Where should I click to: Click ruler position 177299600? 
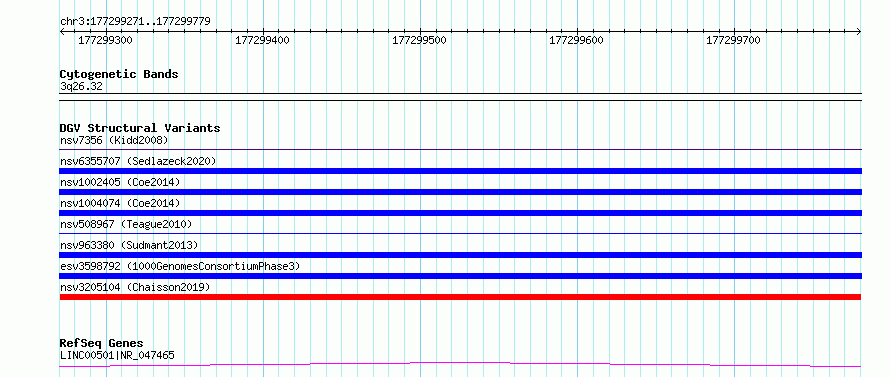(x=577, y=40)
